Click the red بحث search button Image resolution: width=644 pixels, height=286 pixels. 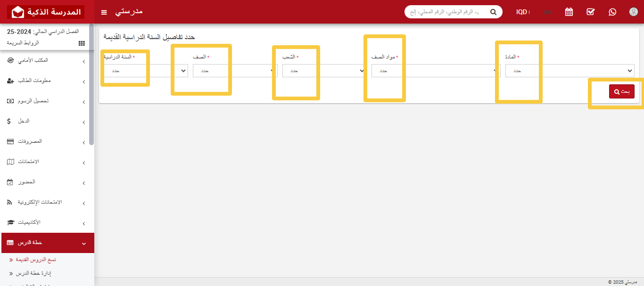tap(621, 91)
